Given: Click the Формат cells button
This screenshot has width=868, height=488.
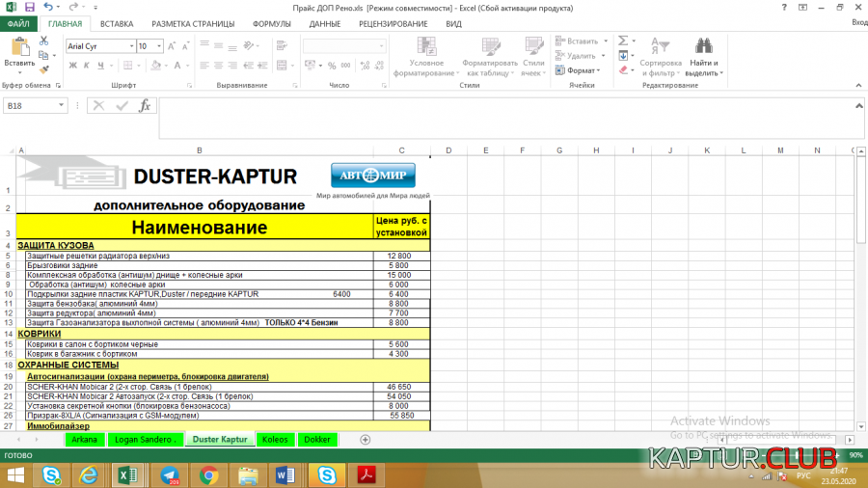Looking at the screenshot, I should click(x=582, y=70).
